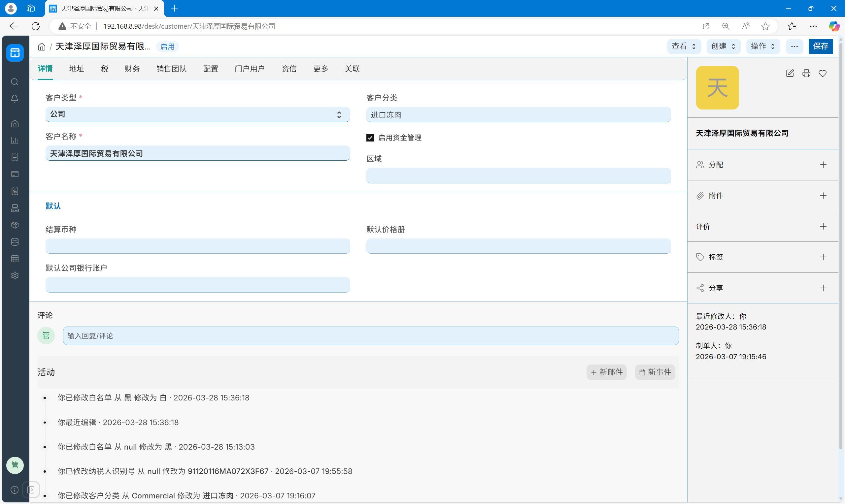The image size is (845, 504).
Task: Click the comment input 输入回复/评论
Action: [x=371, y=336]
